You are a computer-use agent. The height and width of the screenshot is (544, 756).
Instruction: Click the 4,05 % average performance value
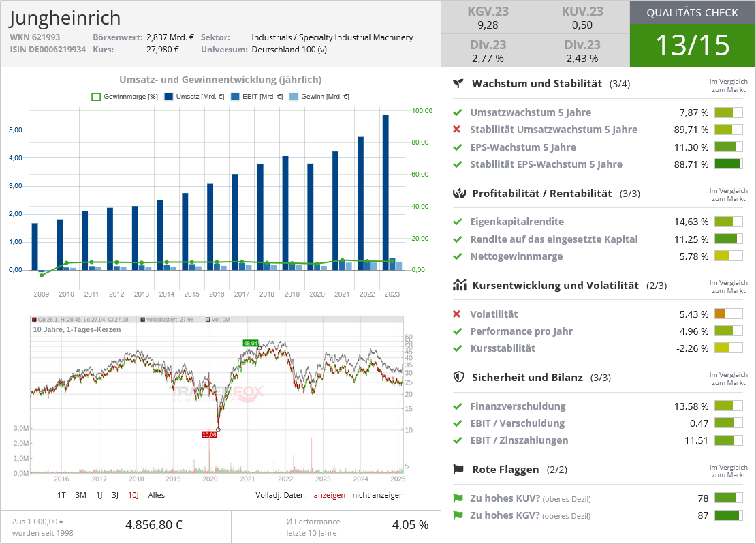tap(410, 525)
